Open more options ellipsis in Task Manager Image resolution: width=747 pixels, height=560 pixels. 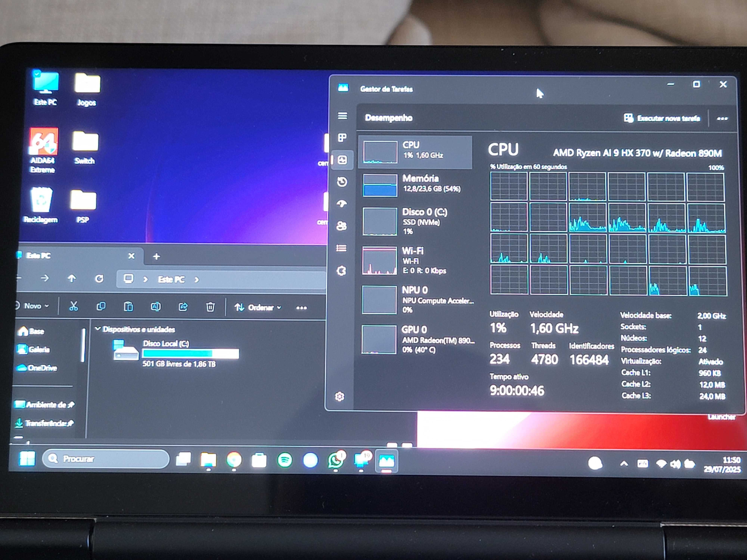point(722,119)
